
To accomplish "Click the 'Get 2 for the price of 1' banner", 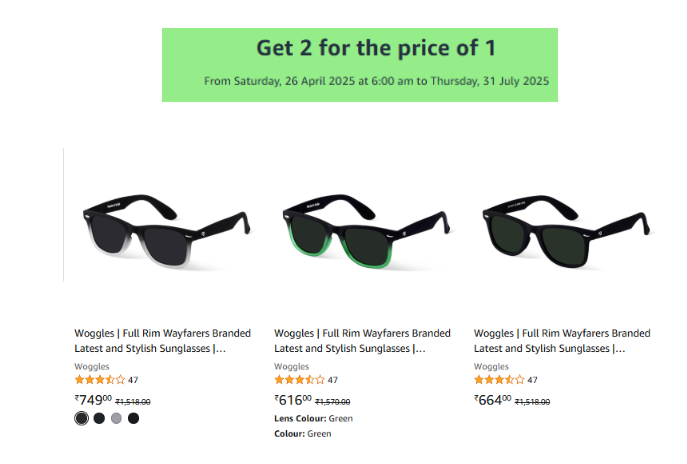I will coord(360,63).
